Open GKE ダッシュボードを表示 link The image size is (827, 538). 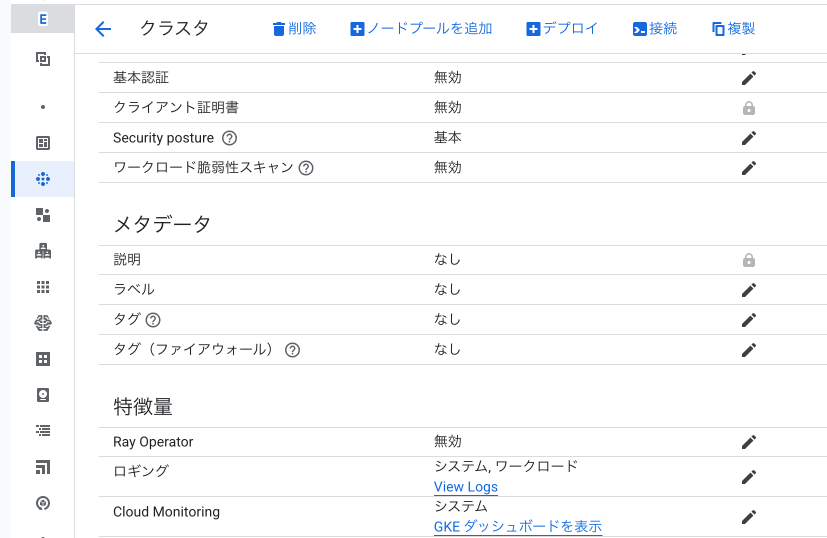coord(518,526)
